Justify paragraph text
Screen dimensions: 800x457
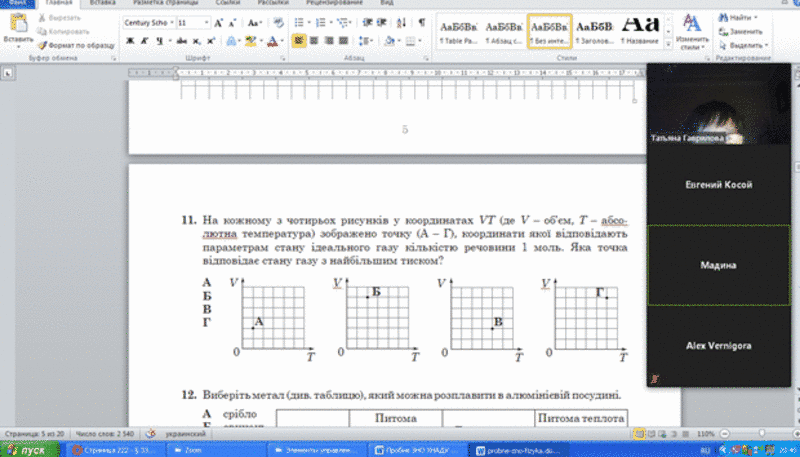(343, 41)
